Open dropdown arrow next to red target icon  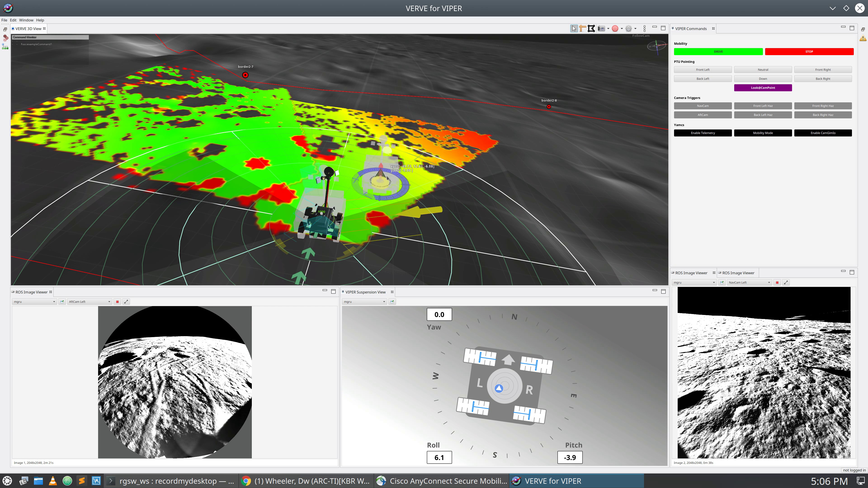coord(622,29)
